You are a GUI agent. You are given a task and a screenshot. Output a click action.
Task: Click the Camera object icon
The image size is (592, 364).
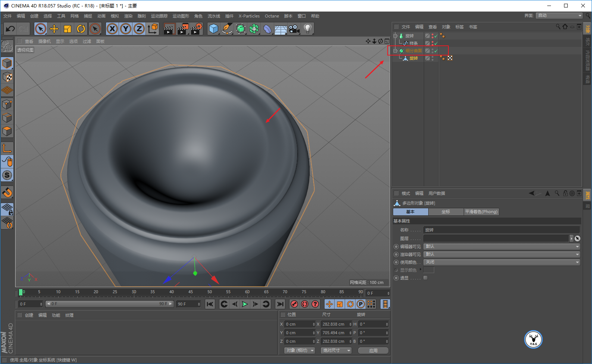tap(294, 29)
